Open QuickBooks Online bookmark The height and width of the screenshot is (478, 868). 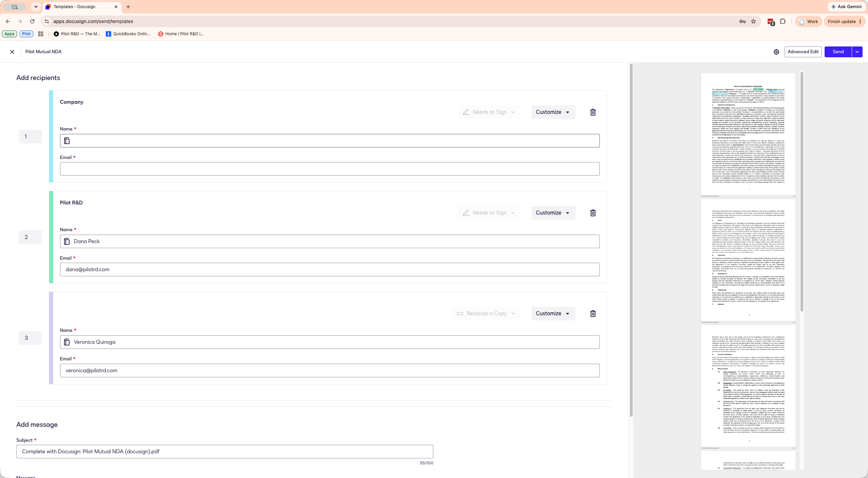(128, 34)
